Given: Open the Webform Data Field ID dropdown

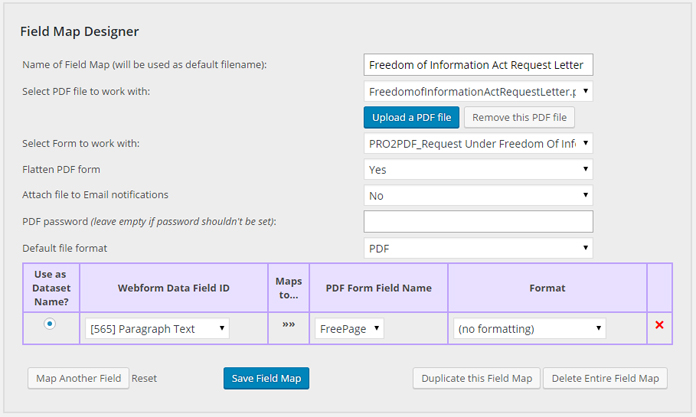Looking at the screenshot, I should pos(157,328).
